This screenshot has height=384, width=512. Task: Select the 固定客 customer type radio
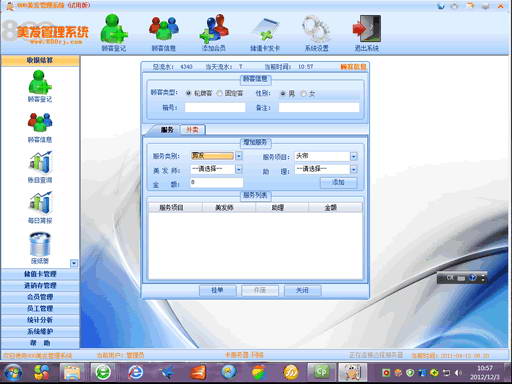[x=219, y=93]
